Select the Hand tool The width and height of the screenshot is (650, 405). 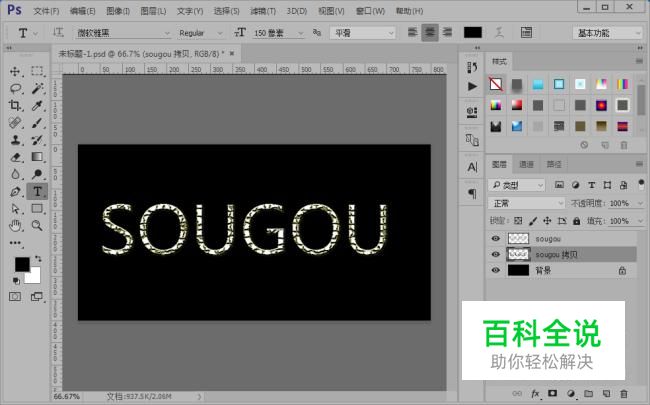pyautogui.click(x=15, y=226)
